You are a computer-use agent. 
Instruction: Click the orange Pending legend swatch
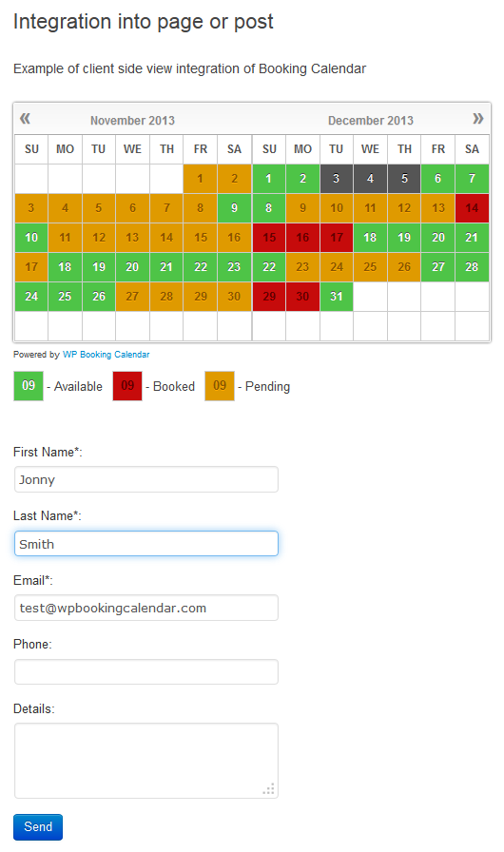[x=220, y=386]
